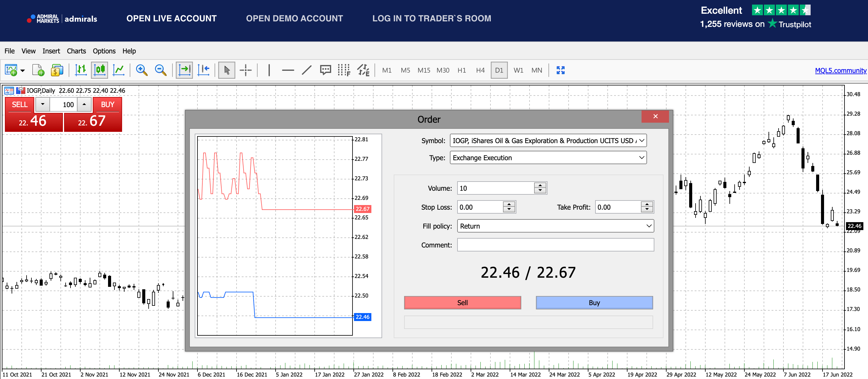Open the Options menu

pyautogui.click(x=104, y=51)
